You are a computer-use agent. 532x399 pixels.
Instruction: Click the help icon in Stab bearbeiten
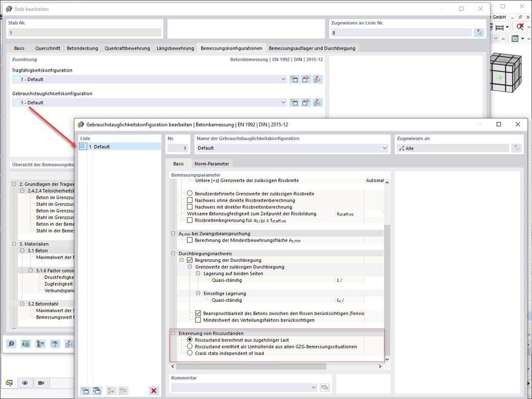click(x=12, y=344)
